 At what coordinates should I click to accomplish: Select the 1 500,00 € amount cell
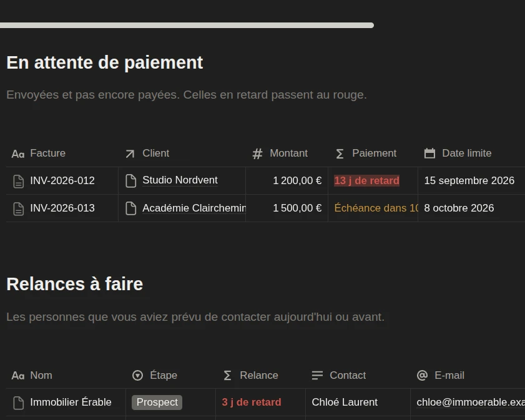(287, 208)
